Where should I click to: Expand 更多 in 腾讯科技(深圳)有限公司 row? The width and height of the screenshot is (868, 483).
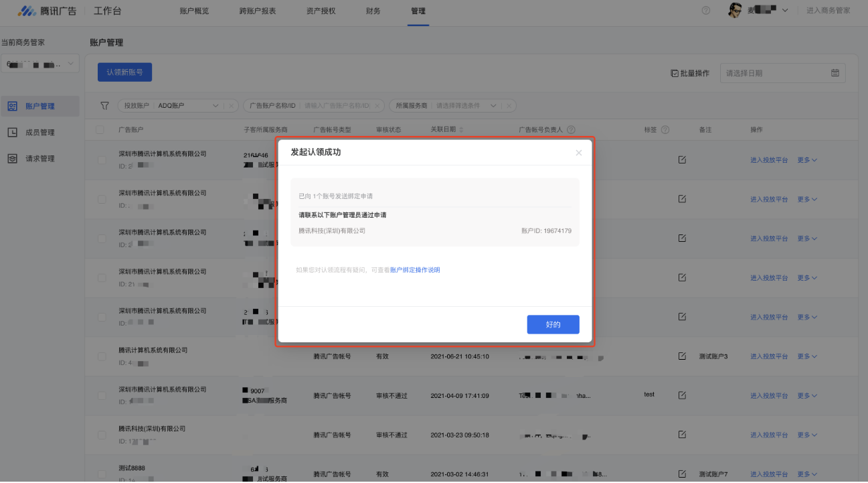coord(807,435)
